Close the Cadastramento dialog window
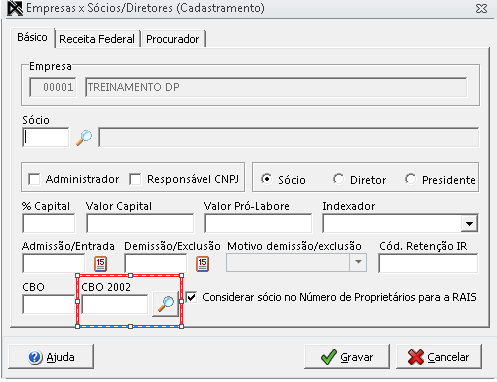This screenshot has width=497, height=382. click(x=481, y=8)
